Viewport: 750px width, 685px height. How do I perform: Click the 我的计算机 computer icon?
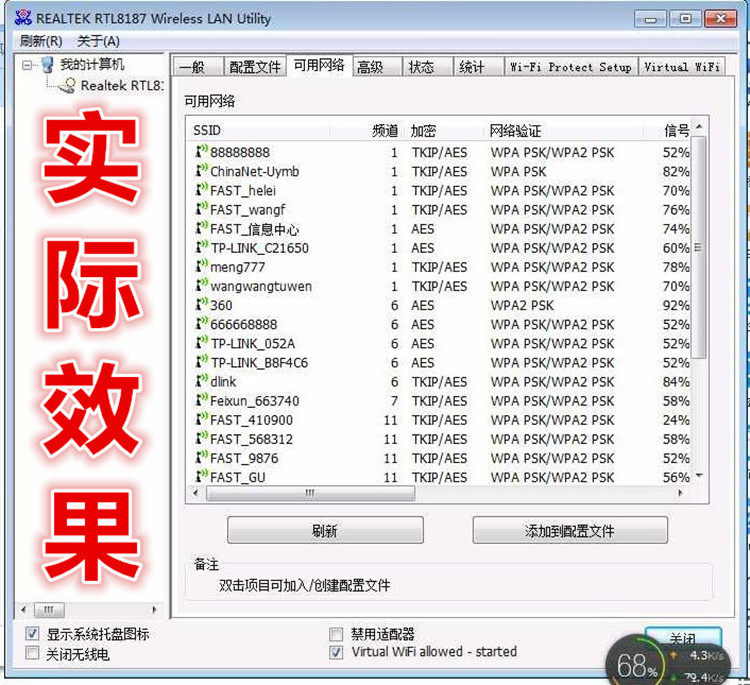[x=47, y=64]
